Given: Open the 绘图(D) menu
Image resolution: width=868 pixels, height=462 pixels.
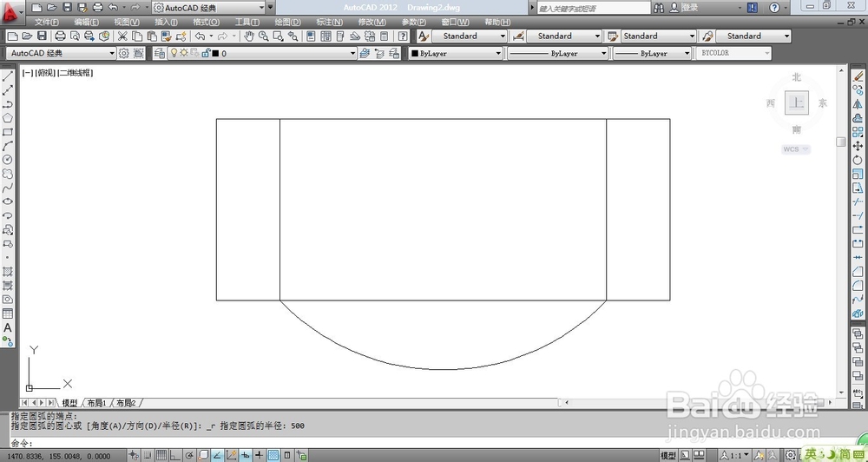Looking at the screenshot, I should click(288, 23).
